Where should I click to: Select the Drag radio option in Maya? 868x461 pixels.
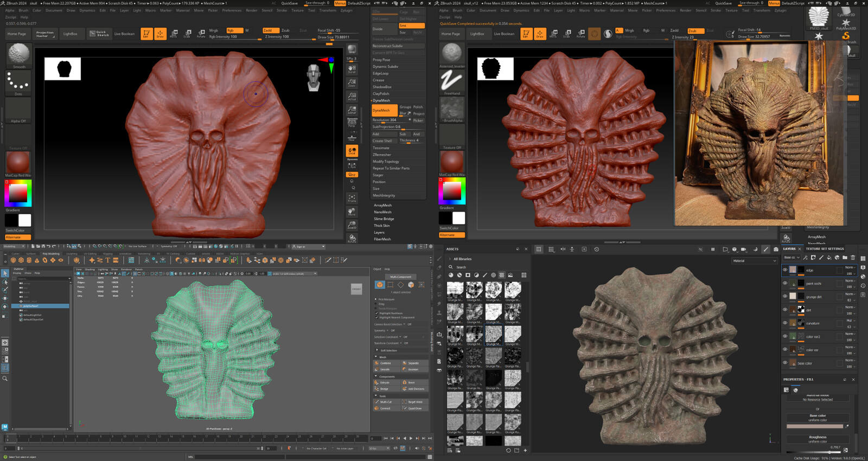tap(376, 304)
